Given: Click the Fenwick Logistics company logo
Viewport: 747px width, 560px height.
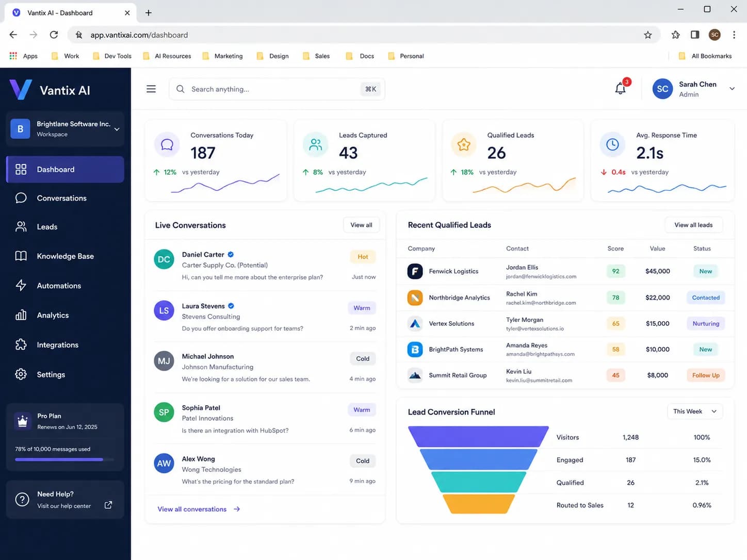Looking at the screenshot, I should tap(415, 271).
